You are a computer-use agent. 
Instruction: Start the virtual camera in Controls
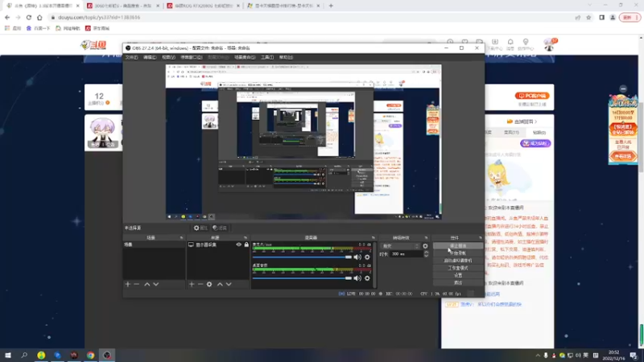click(x=458, y=261)
